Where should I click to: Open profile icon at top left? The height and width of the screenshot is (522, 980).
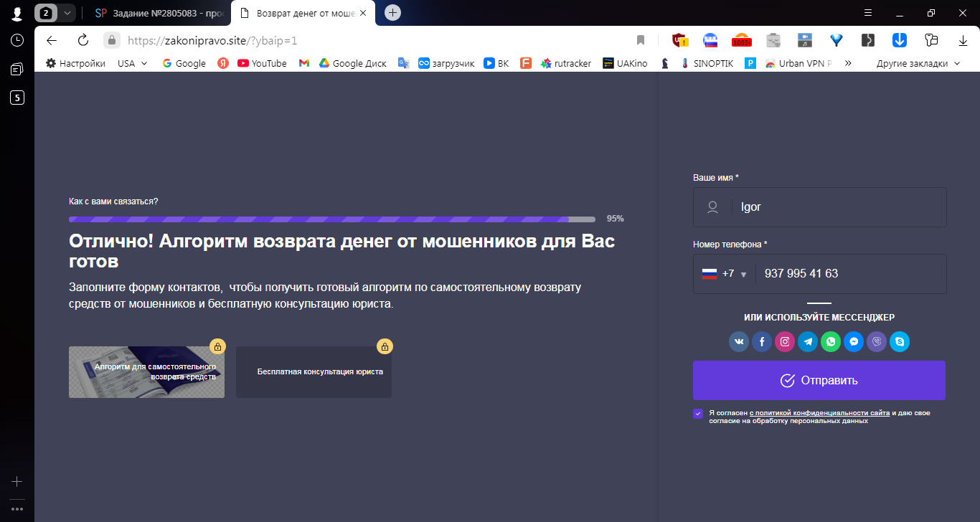coord(17,13)
